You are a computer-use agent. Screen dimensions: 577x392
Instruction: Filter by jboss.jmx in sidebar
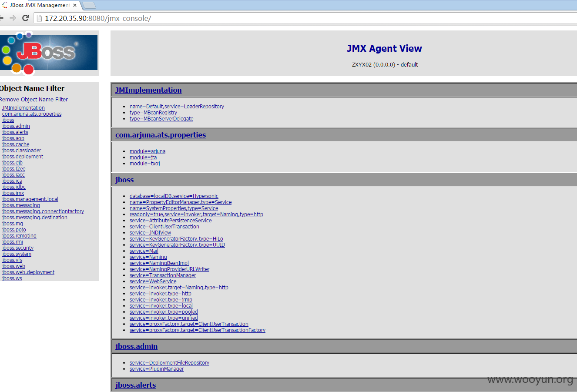pos(13,193)
